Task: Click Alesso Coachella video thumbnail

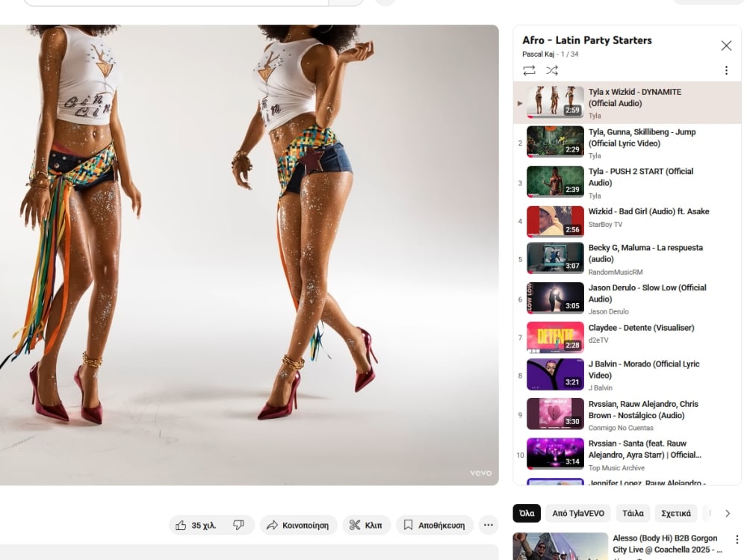Action: tap(560, 547)
